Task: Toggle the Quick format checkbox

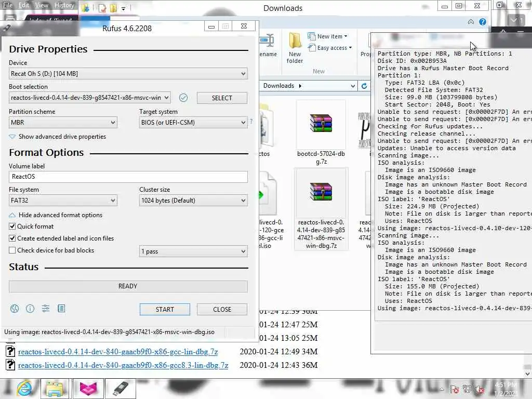Action: [12, 227]
